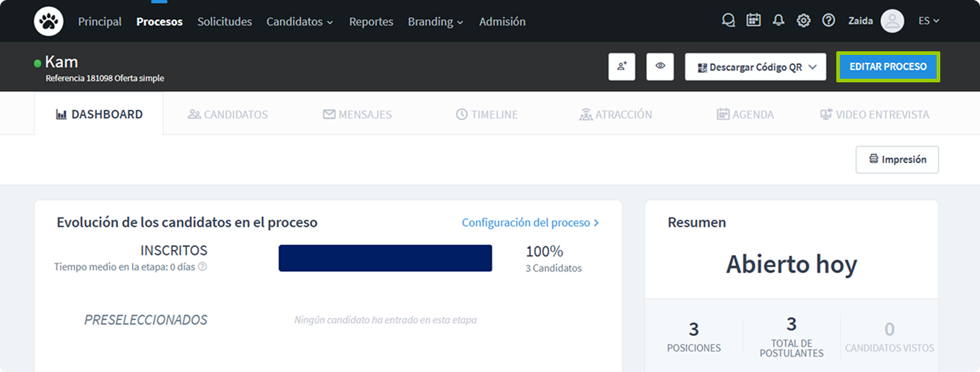Screen dimensions: 980x372
Task: Switch to the Candidatos tab
Action: (x=227, y=114)
